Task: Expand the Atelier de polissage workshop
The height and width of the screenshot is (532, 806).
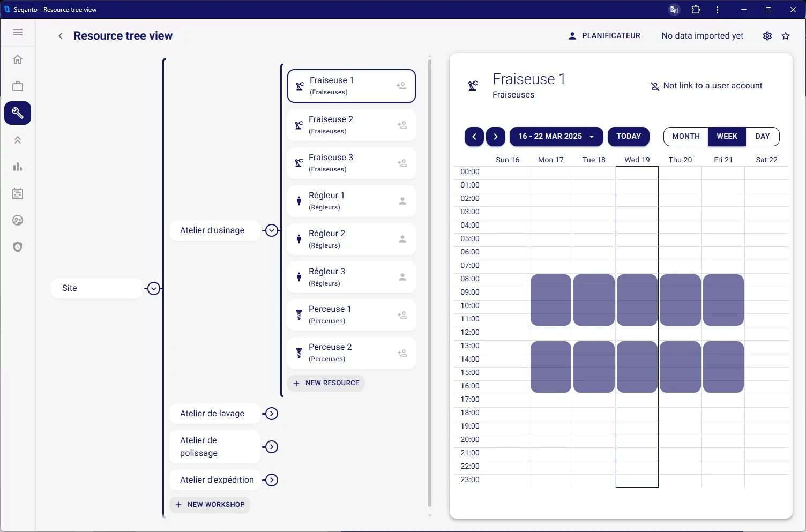Action: click(x=272, y=447)
